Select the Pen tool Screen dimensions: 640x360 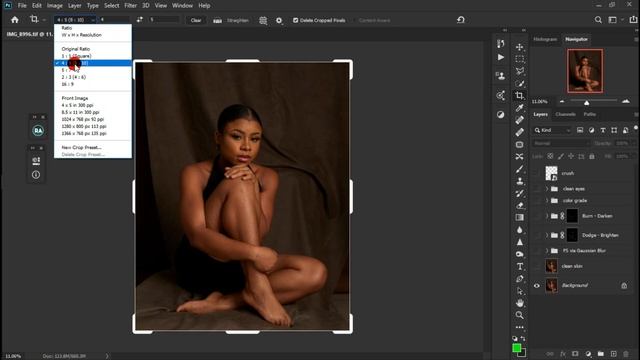coord(519,279)
